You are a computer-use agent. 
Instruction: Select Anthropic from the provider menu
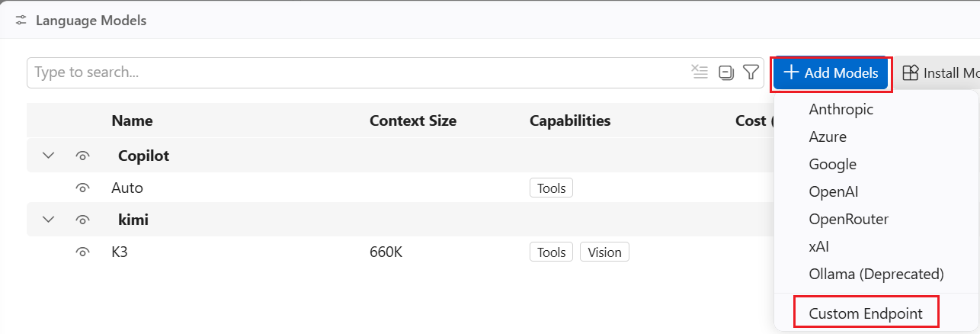tap(841, 109)
